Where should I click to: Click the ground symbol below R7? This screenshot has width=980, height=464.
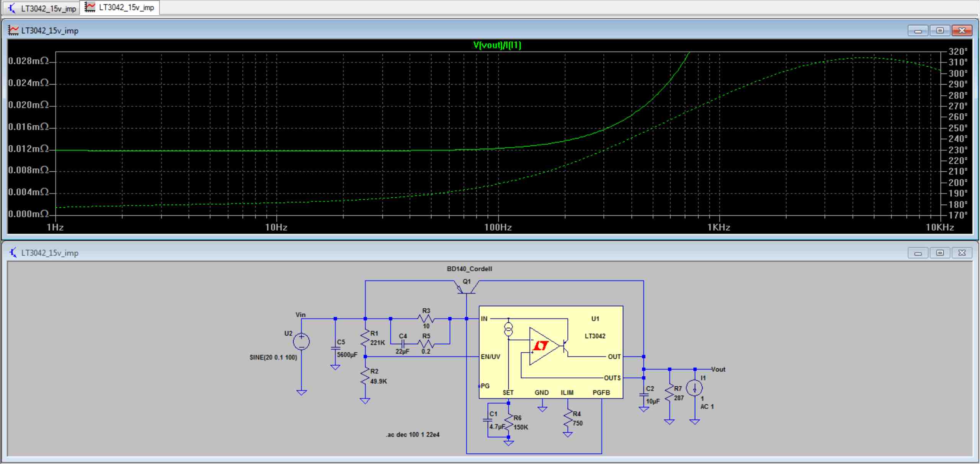(x=669, y=422)
